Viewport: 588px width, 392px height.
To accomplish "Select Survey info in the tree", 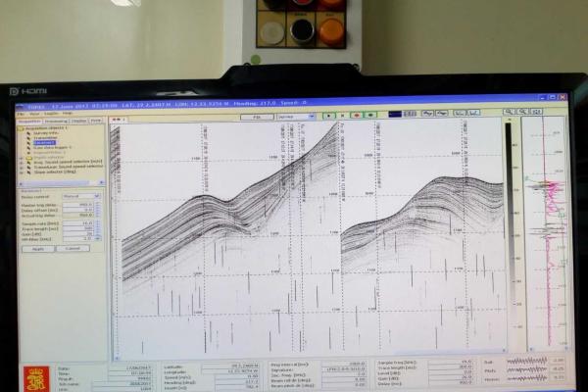I will (46, 133).
